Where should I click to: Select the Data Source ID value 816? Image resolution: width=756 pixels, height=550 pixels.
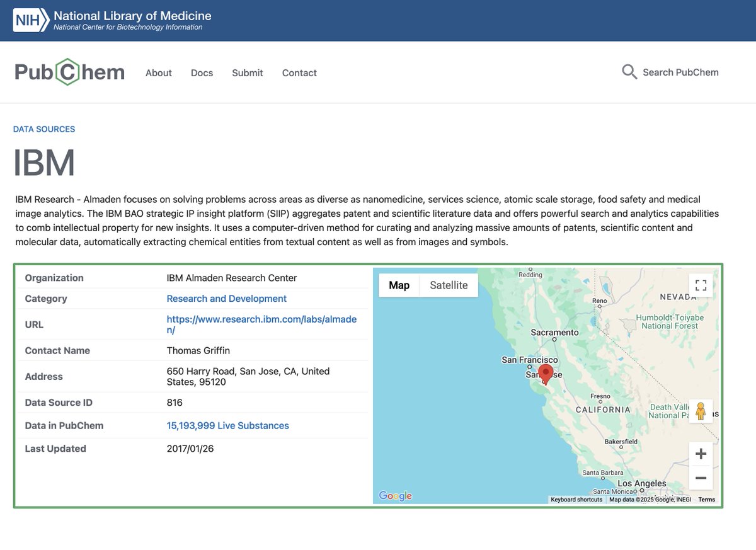click(x=175, y=403)
